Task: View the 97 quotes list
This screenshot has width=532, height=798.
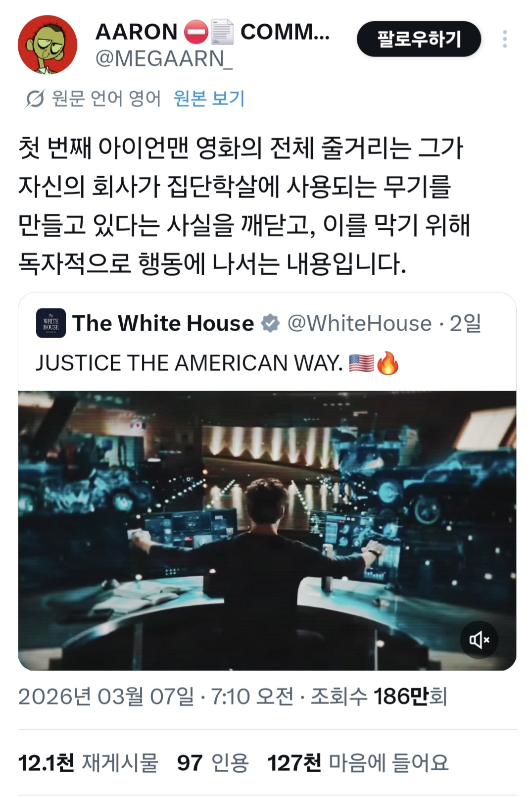Action: (213, 763)
